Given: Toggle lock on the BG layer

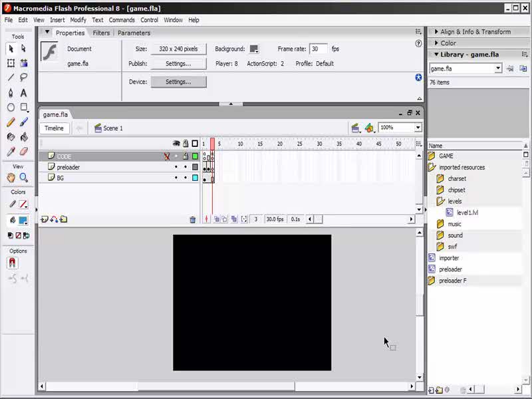Looking at the screenshot, I should pos(186,178).
